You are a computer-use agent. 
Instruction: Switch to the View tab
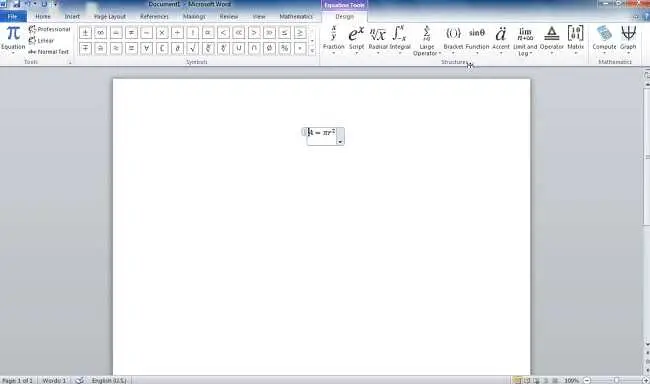(259, 17)
